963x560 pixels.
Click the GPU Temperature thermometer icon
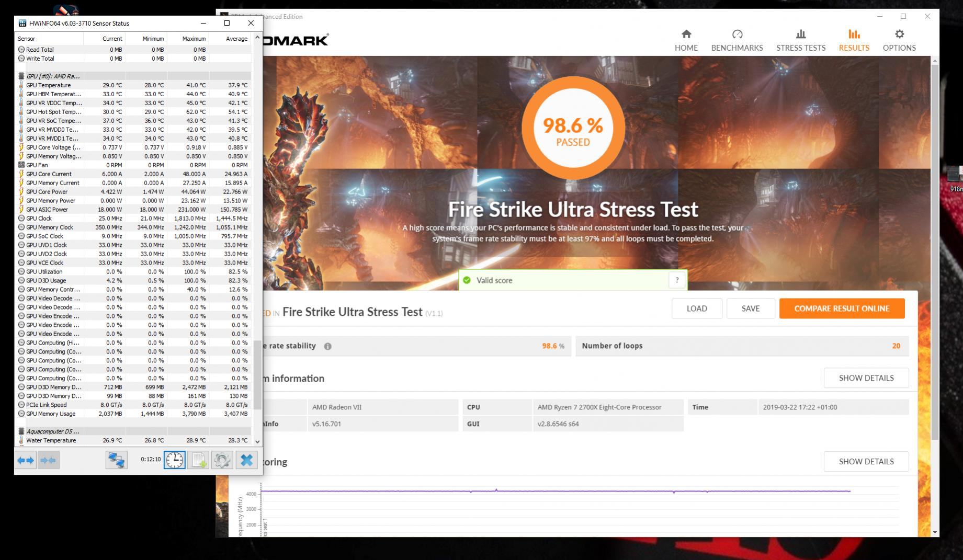[21, 85]
